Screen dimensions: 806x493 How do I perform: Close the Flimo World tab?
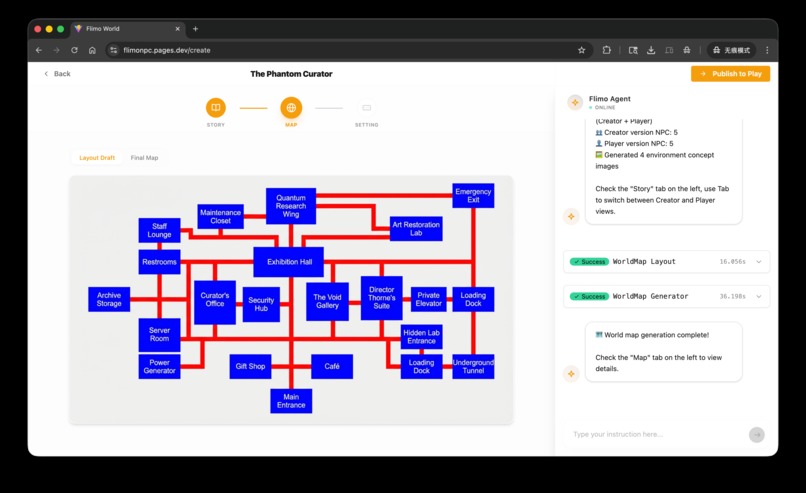177,29
